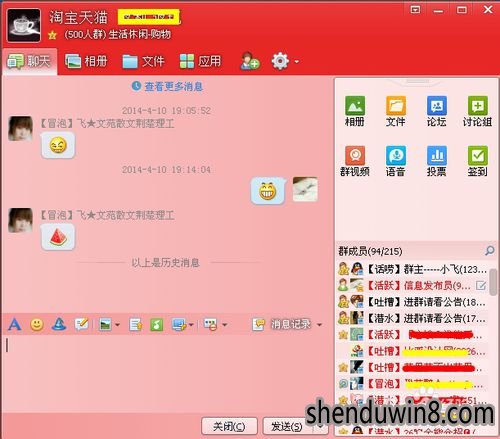Open the 投票 vote icon
Image resolution: width=500 pixels, height=439 pixels.
click(437, 161)
